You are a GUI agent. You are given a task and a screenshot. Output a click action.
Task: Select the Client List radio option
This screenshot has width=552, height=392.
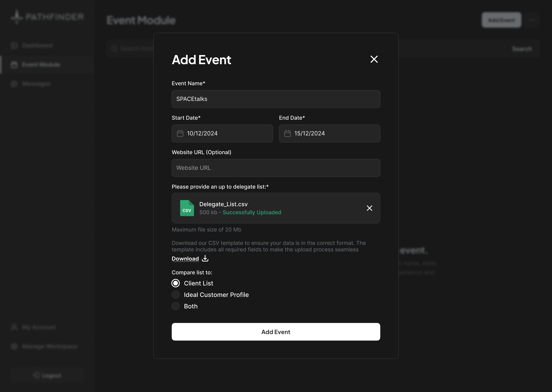[176, 283]
